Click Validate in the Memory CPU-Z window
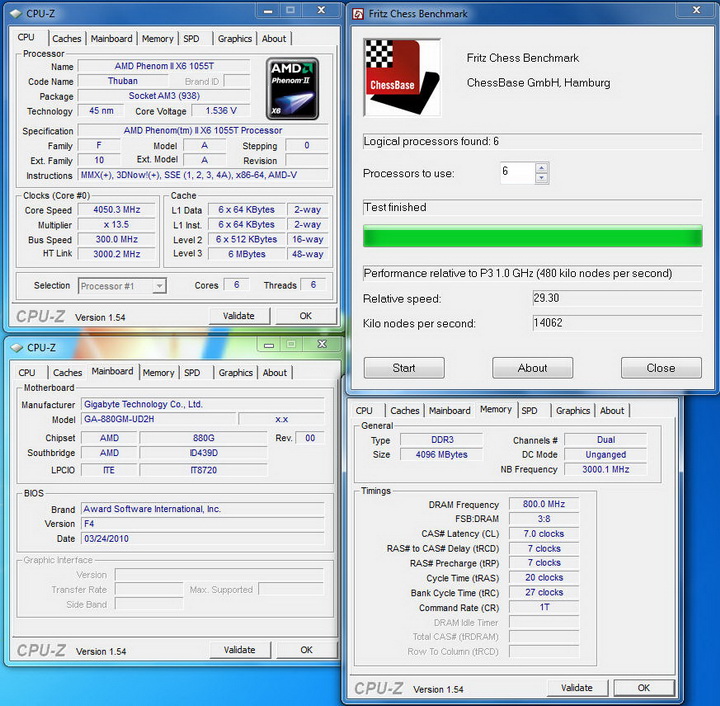This screenshot has width=720, height=706. [x=577, y=688]
